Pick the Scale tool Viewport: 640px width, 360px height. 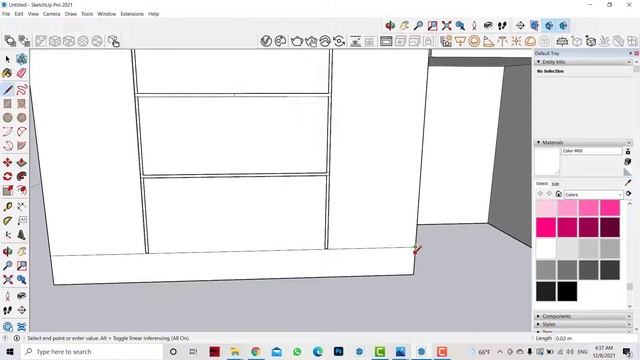click(7, 190)
